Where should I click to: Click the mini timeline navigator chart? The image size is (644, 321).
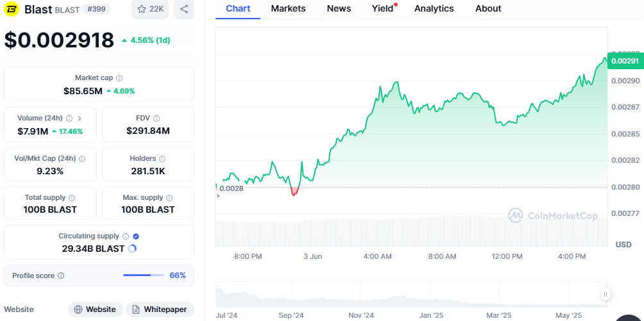(411, 295)
